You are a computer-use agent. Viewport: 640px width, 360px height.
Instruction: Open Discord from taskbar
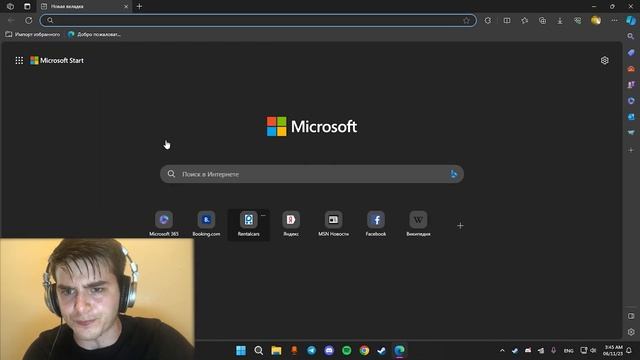(329, 350)
